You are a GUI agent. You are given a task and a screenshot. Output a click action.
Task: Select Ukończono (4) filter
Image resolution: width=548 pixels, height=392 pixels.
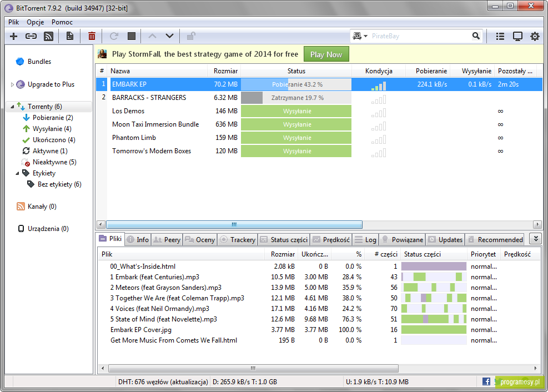click(54, 140)
